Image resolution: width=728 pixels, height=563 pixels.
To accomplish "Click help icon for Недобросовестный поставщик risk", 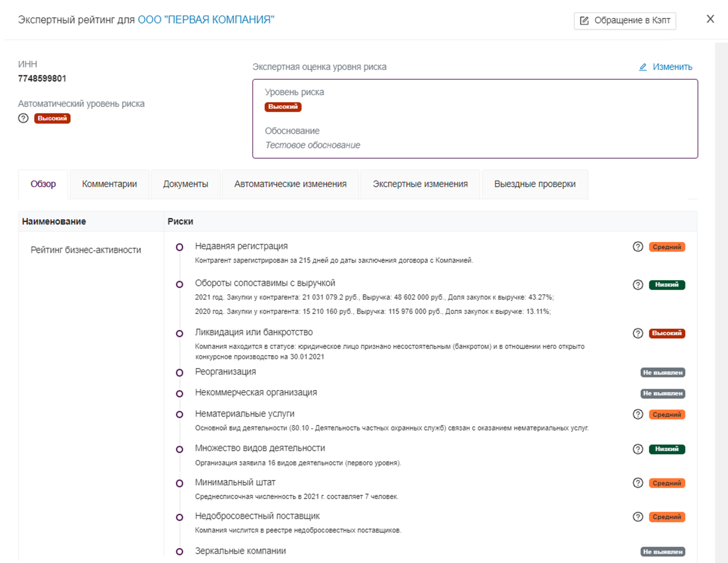I will tap(637, 517).
